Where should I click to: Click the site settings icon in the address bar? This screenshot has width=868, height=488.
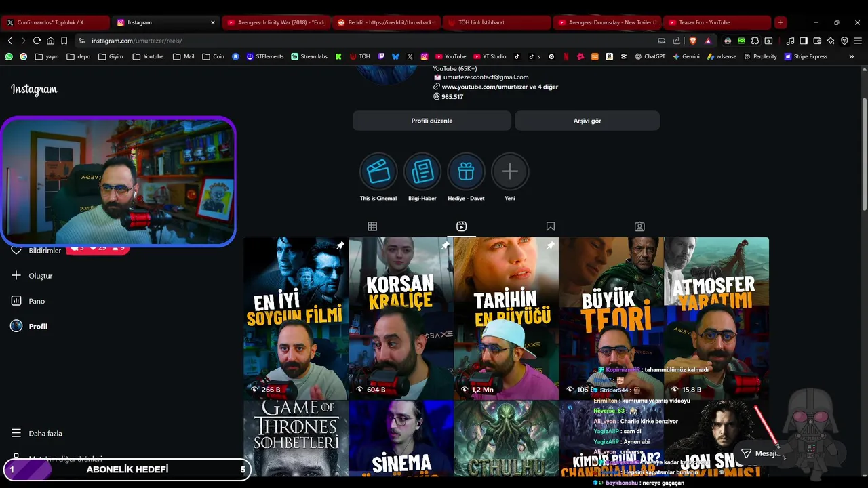tap(81, 41)
